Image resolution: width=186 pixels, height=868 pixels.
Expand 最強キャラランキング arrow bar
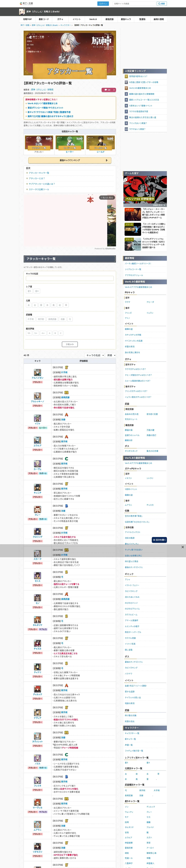click(70, 160)
